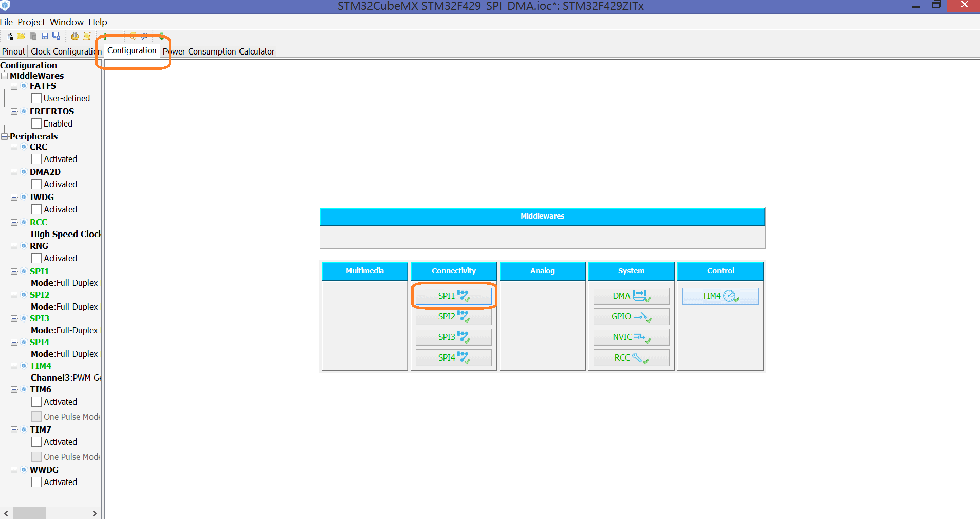Configure SPI3 in Connectivity column

[x=453, y=337]
